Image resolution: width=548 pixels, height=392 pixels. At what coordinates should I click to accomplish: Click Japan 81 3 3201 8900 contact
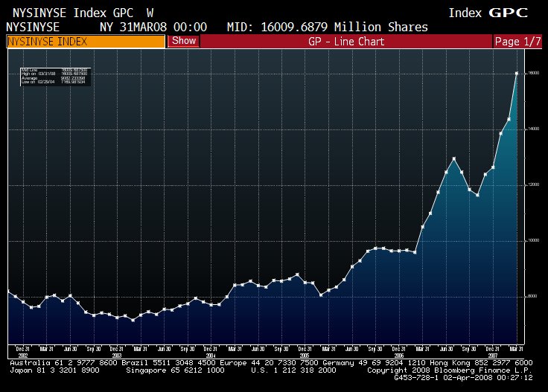(54, 370)
